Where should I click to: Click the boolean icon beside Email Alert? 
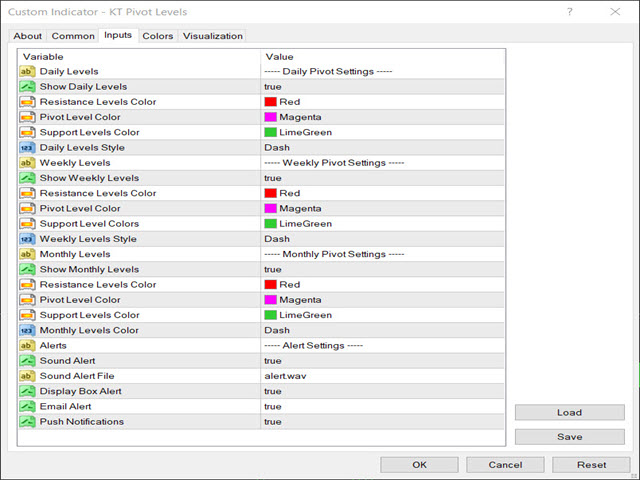(x=27, y=407)
